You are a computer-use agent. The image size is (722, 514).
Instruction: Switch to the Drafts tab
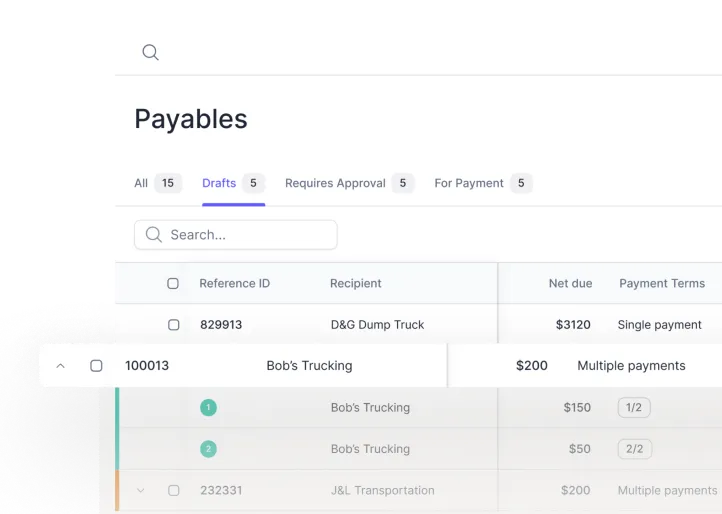tap(233, 183)
